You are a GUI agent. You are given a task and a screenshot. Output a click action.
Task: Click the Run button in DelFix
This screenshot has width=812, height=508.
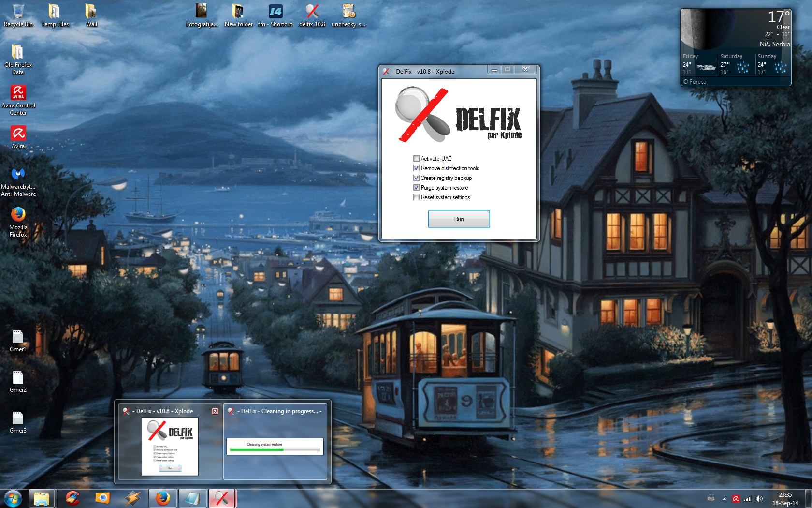pyautogui.click(x=459, y=219)
